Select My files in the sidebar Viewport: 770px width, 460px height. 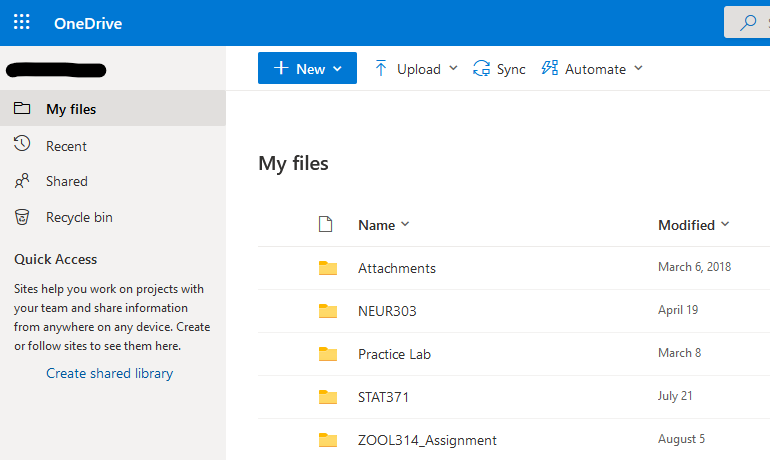click(71, 109)
